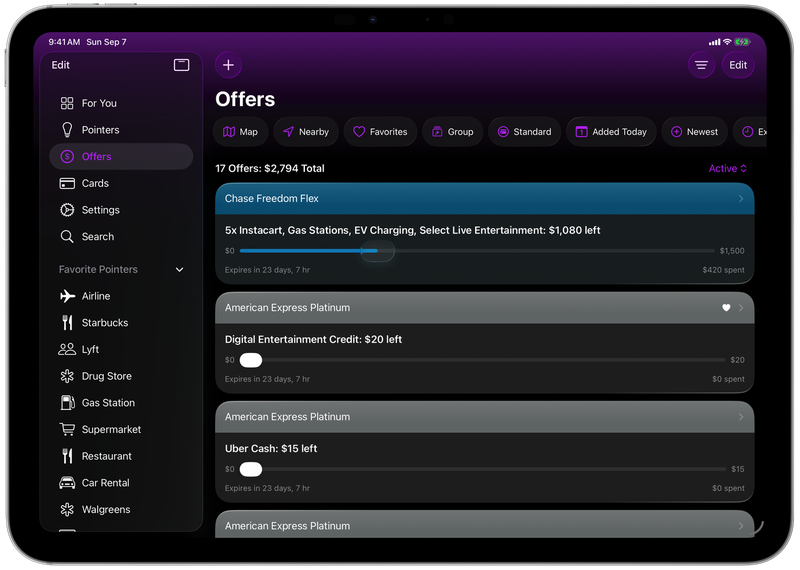Open the Chase Freedom Flex card header
The image size is (800, 570).
[485, 199]
